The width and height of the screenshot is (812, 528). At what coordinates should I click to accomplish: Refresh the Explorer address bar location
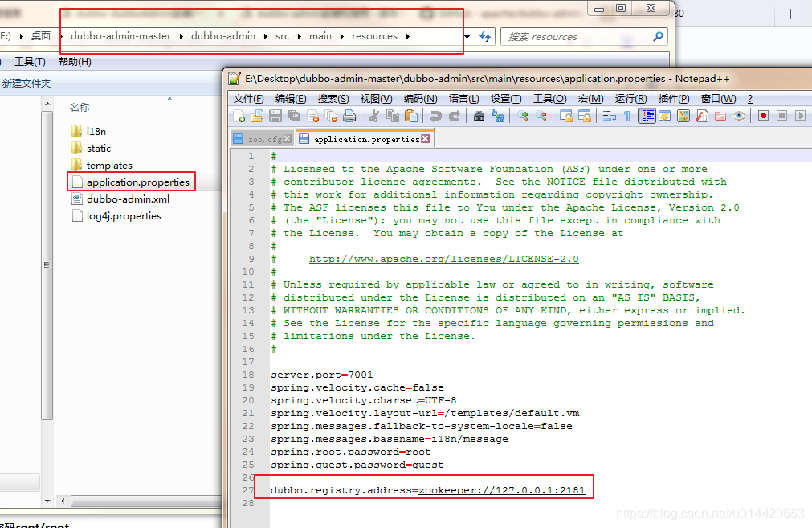(x=485, y=36)
